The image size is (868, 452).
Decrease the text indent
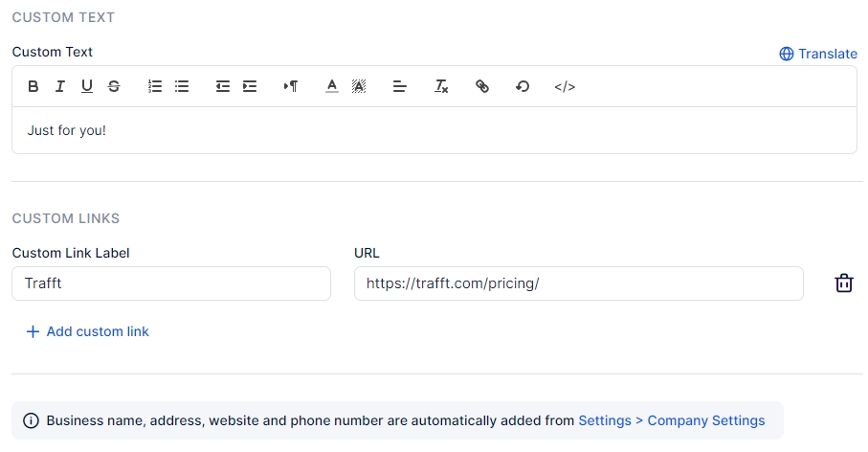point(223,86)
